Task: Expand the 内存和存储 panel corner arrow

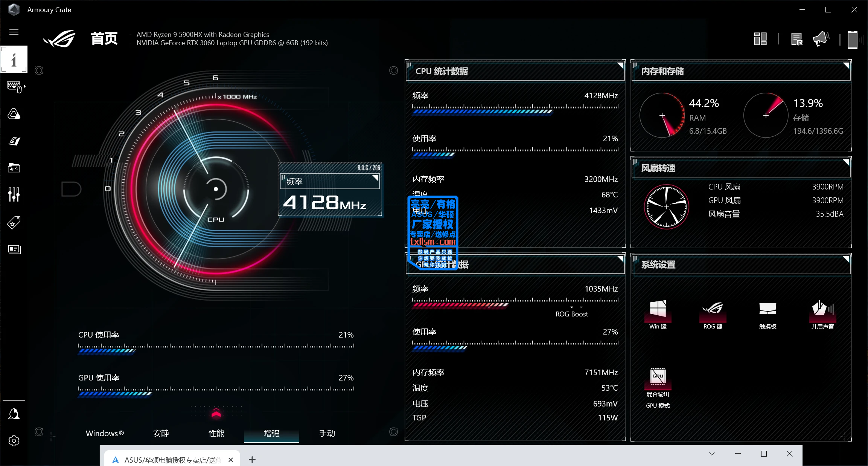Action: pyautogui.click(x=846, y=66)
